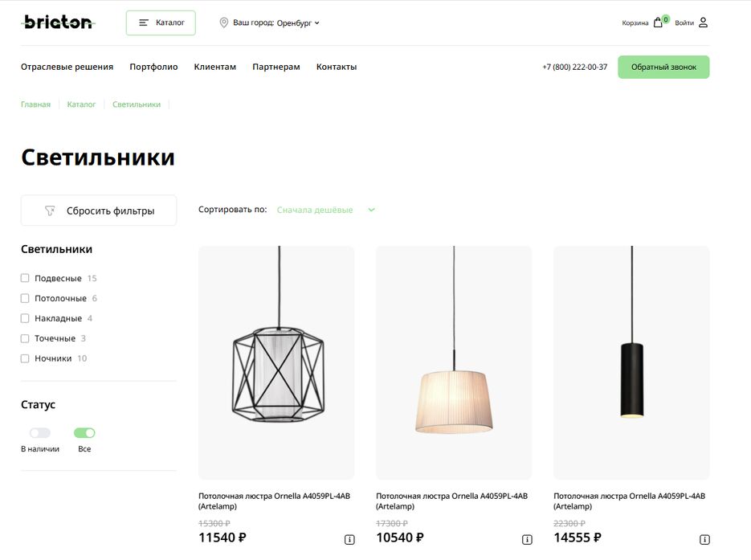Enable the В наличии status toggle

(40, 433)
